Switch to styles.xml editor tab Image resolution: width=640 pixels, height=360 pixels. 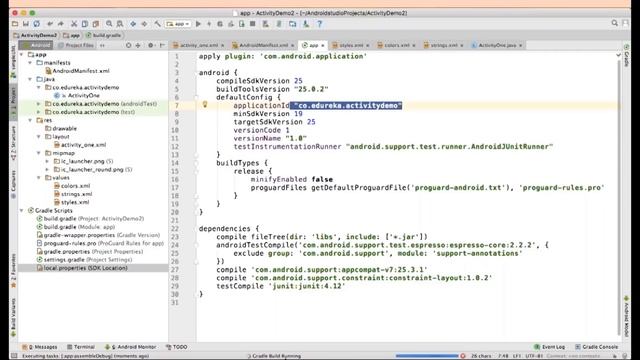(x=351, y=45)
